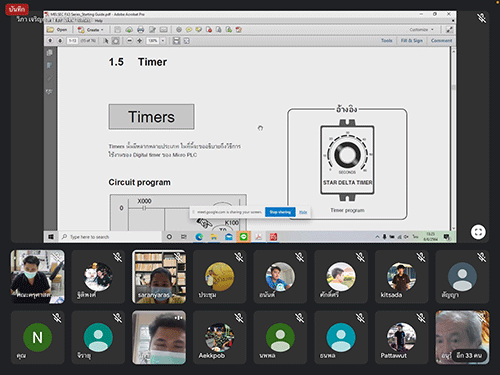This screenshot has width=500, height=375.
Task: Click the Save floppy disk icon
Action: coord(117,30)
